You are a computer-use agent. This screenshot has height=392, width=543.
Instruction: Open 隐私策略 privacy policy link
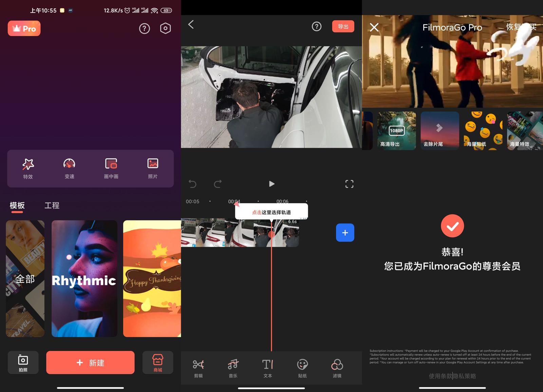click(465, 376)
